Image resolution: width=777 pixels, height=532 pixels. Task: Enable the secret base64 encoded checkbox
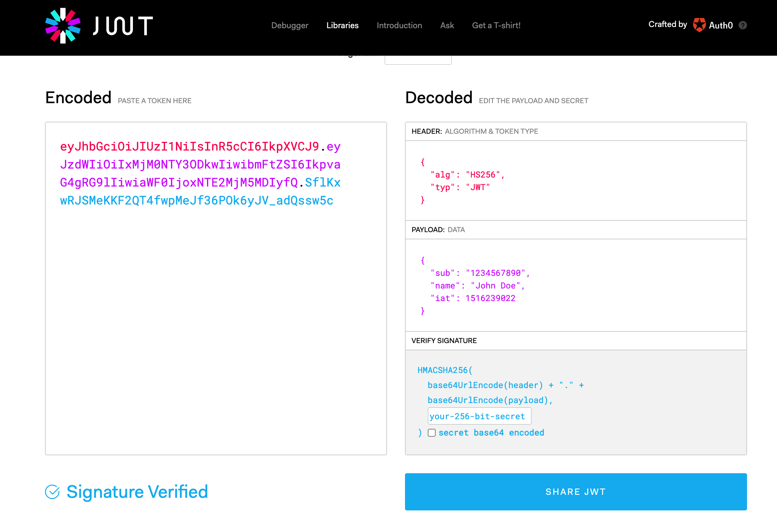[x=432, y=432]
